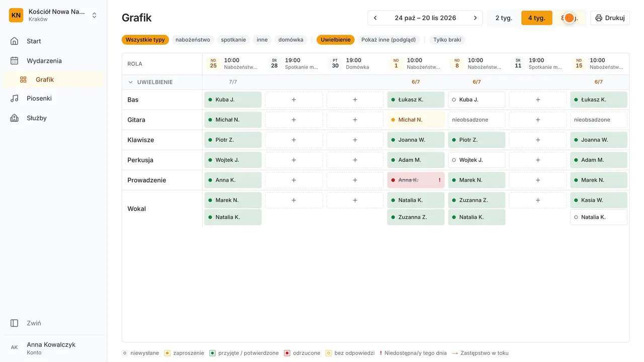The width and height of the screenshot is (644, 362).
Task: Click the printer icon on Drukuj
Action: coord(599,18)
